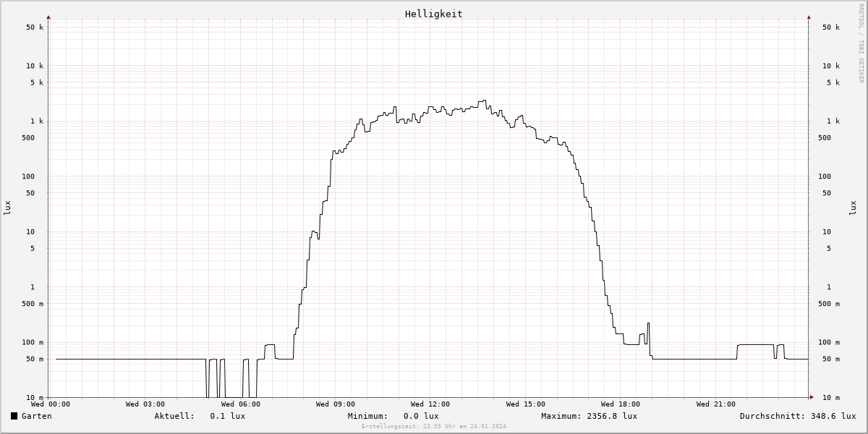The height and width of the screenshot is (434, 868).
Task: Click the left axis '10 k' label
Action: pos(35,66)
